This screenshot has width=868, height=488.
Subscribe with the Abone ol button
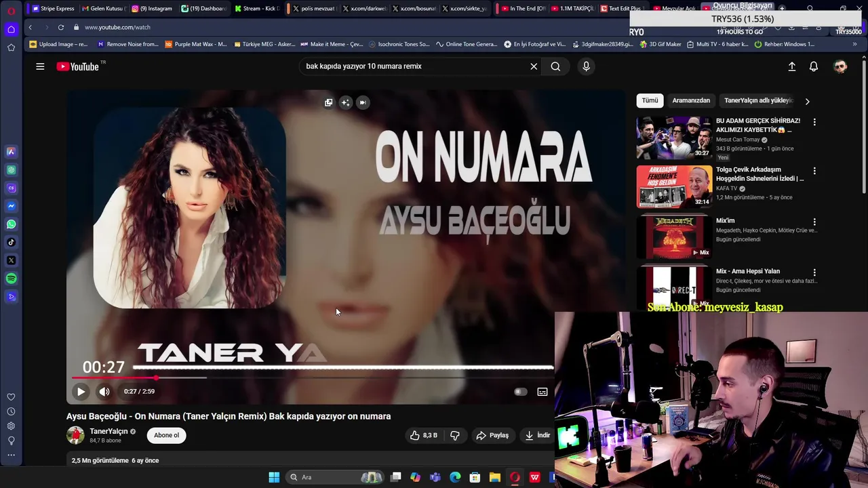[166, 435]
